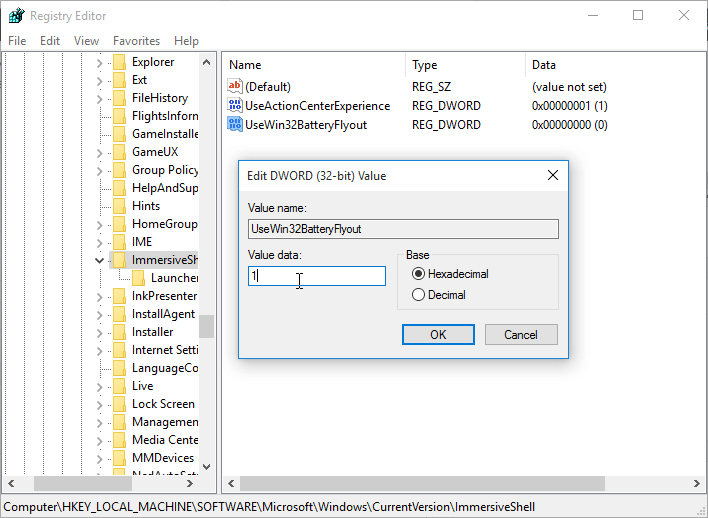This screenshot has width=708, height=518.
Task: Select the UseActionCenterExperience value name
Action: (317, 106)
